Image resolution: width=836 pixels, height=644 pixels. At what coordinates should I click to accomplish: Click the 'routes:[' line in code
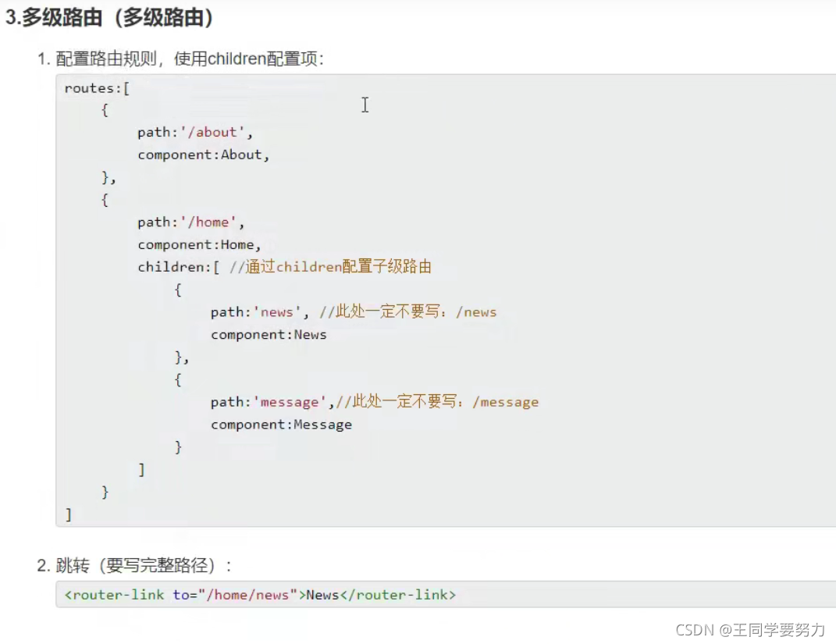click(97, 88)
